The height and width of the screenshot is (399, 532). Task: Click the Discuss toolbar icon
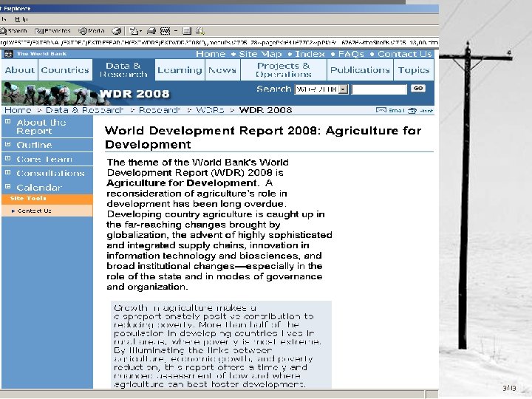click(187, 31)
